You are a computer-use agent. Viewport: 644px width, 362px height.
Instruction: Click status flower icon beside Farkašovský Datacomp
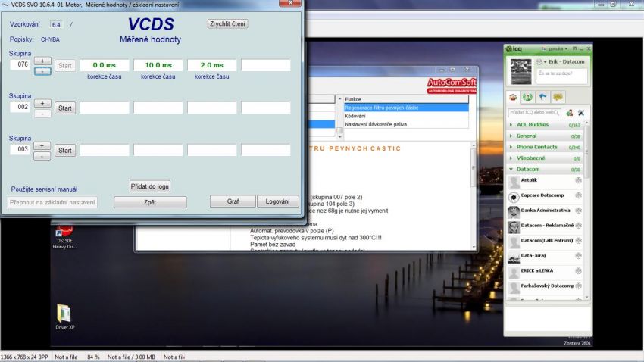(x=578, y=286)
